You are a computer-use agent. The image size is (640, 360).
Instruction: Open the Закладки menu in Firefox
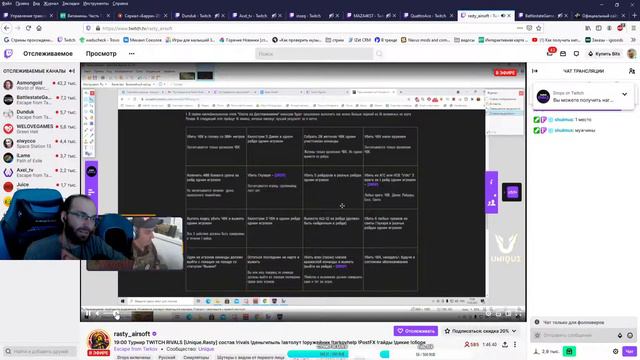coord(71,3)
